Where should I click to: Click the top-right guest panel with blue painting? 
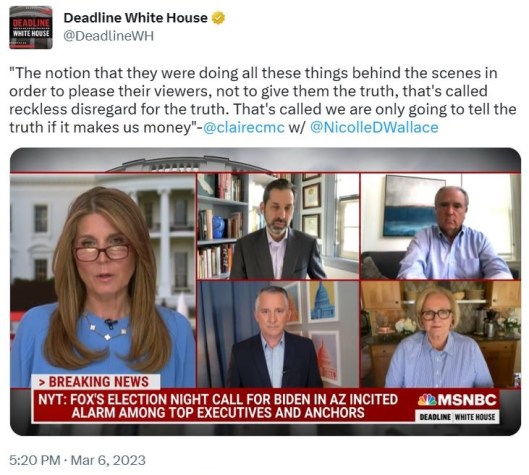click(x=440, y=226)
